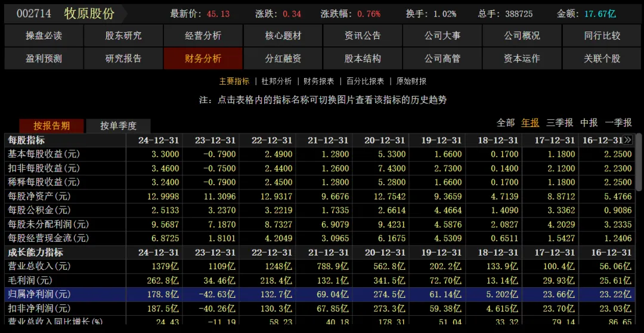Viewport: 644px width, 333px height.
Task: Open the 研究报告 tab
Action: (x=123, y=58)
